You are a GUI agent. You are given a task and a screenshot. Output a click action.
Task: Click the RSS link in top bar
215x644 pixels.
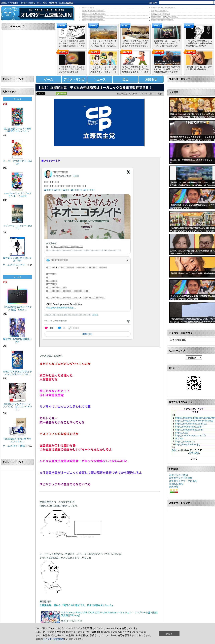(x=39, y=3)
